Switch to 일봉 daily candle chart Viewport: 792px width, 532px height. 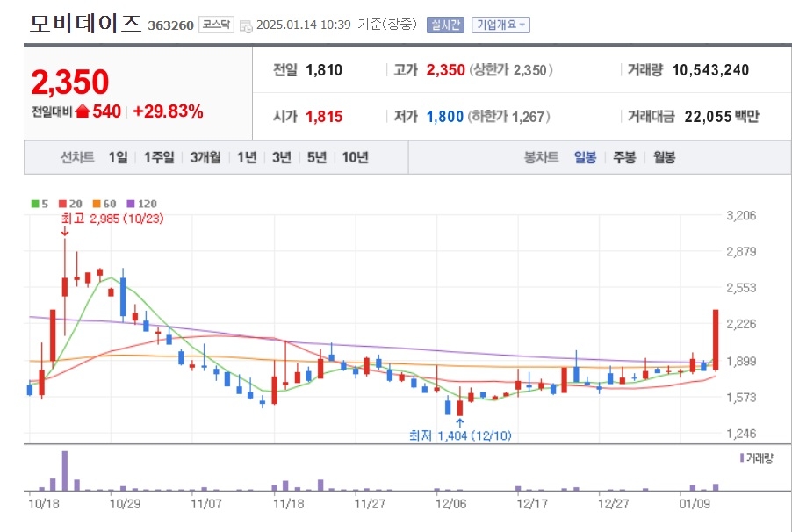tap(586, 158)
